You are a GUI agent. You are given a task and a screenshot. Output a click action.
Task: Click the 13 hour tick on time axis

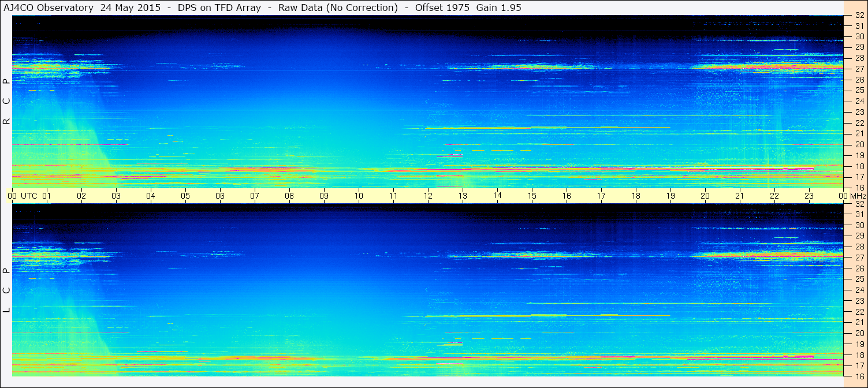pyautogui.click(x=463, y=196)
